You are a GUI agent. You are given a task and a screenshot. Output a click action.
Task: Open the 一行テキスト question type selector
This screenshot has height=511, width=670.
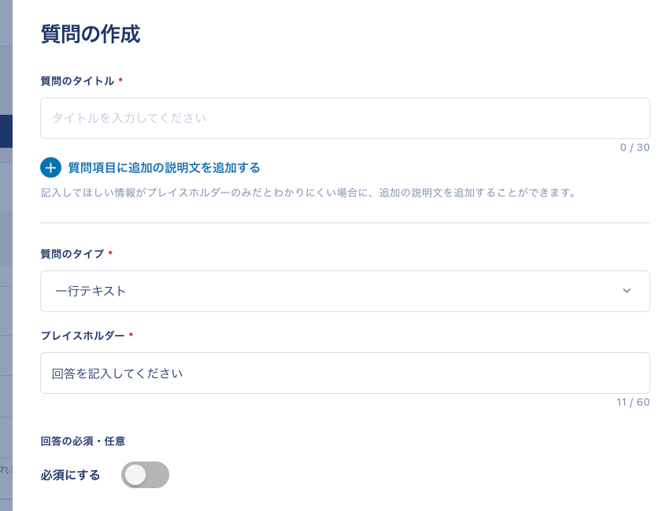[x=344, y=291]
